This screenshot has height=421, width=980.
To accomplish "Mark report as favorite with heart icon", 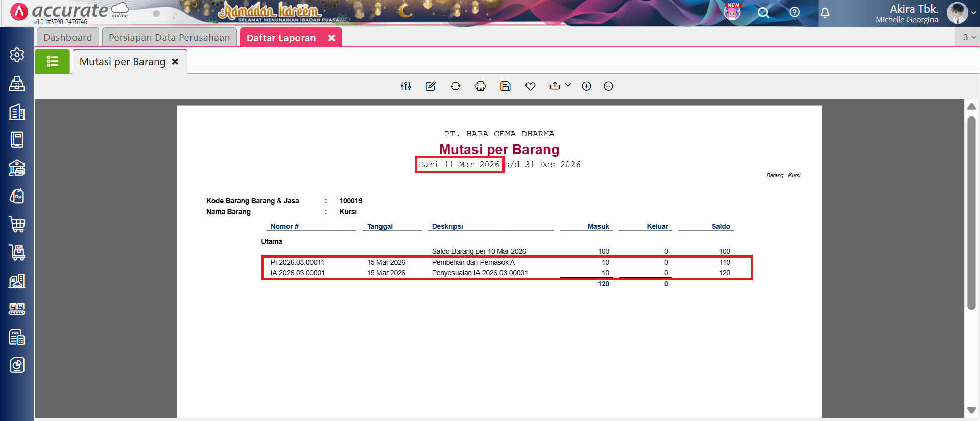I will point(531,86).
